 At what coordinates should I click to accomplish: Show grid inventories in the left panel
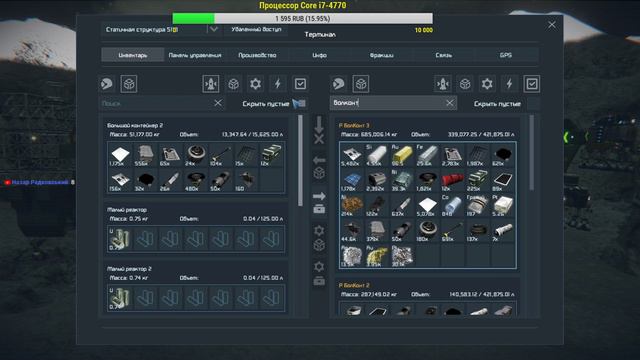pos(129,84)
